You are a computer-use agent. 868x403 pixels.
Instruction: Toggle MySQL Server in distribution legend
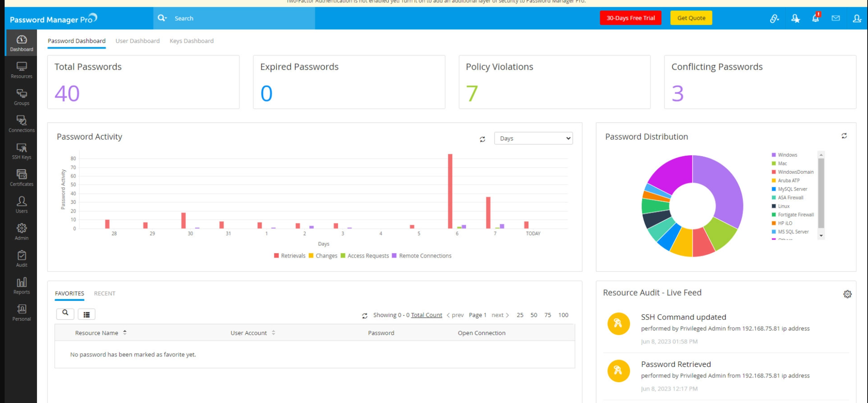click(x=790, y=189)
